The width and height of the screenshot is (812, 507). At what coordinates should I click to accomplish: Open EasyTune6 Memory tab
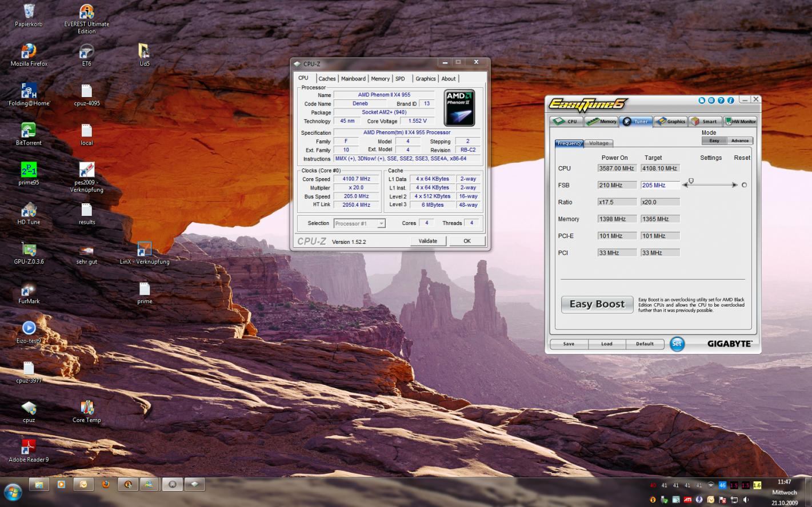click(602, 121)
